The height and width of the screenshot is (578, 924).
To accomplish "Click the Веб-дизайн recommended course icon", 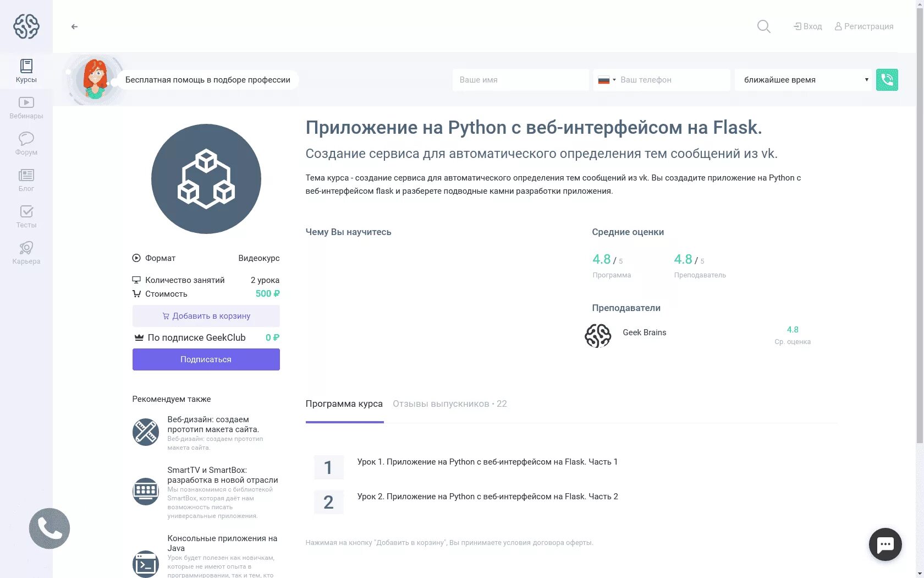I will (146, 432).
